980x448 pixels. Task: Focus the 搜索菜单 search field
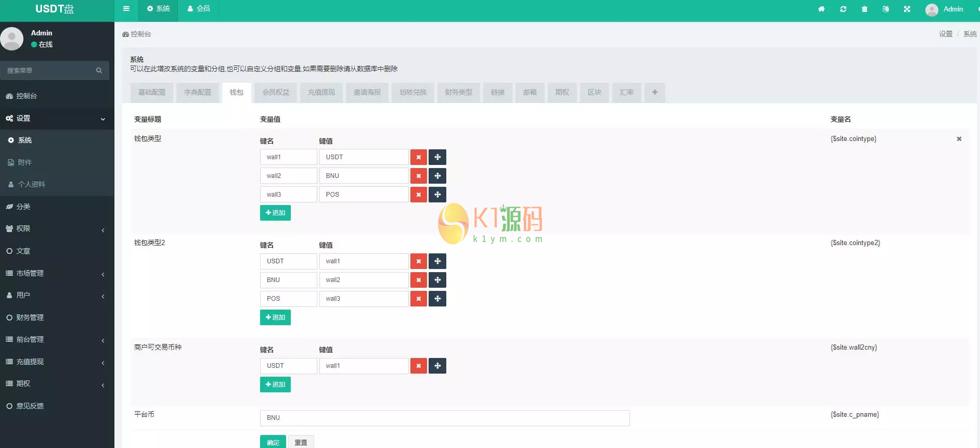pyautogui.click(x=48, y=70)
